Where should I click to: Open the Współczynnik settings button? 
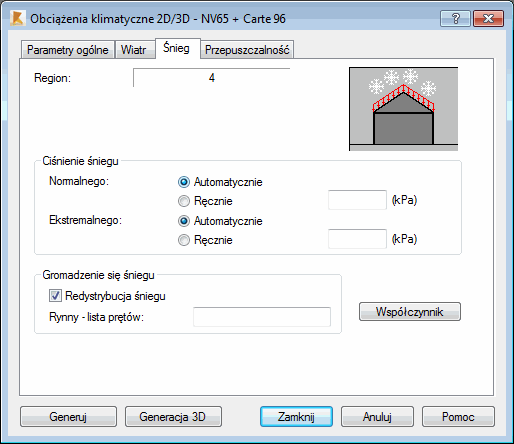tap(410, 312)
